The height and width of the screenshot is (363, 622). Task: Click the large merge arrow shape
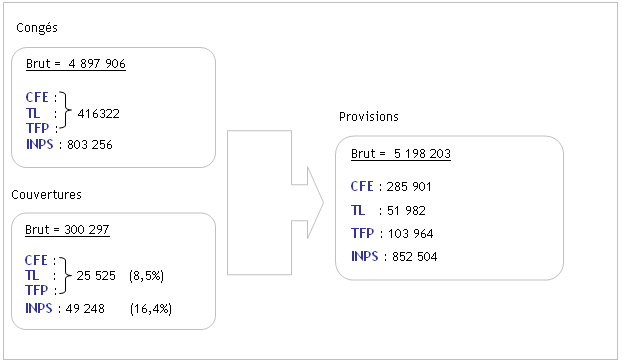275,202
